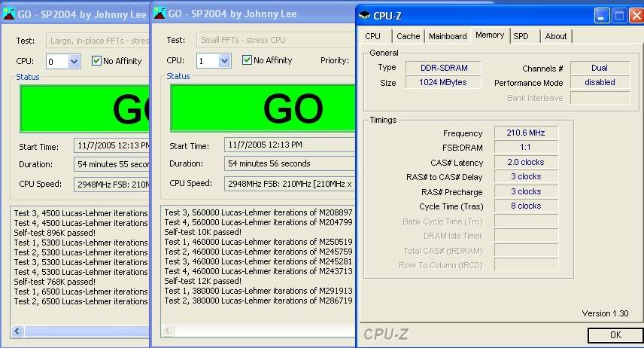Show the About tab in CPU-Z
Image resolution: width=644 pixels, height=348 pixels.
pyautogui.click(x=556, y=36)
